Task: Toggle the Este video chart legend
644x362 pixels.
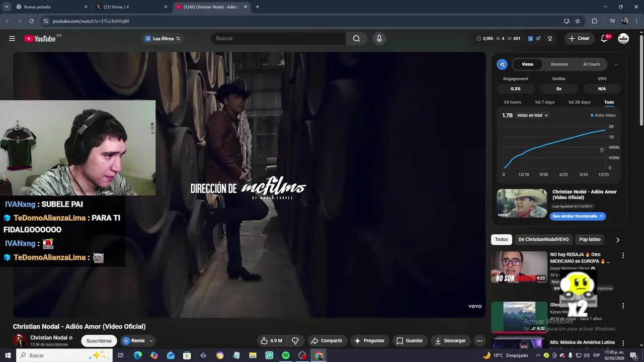Action: click(603, 115)
